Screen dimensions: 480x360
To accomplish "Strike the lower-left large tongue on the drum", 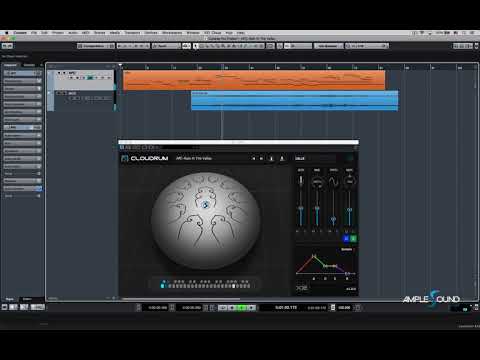I will (x=190, y=230).
